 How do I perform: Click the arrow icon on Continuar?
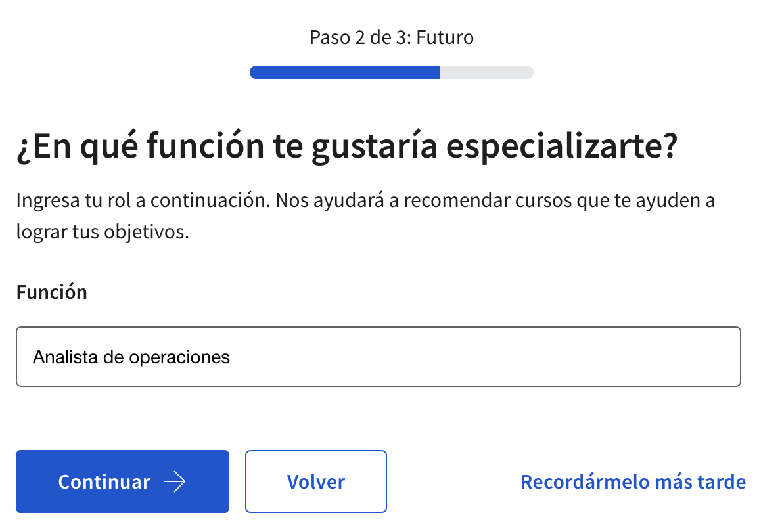174,482
